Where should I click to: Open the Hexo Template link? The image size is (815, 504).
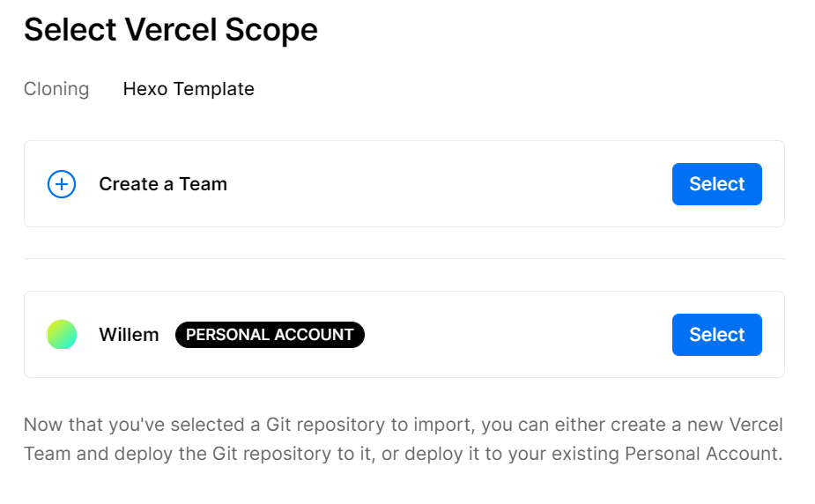point(189,89)
